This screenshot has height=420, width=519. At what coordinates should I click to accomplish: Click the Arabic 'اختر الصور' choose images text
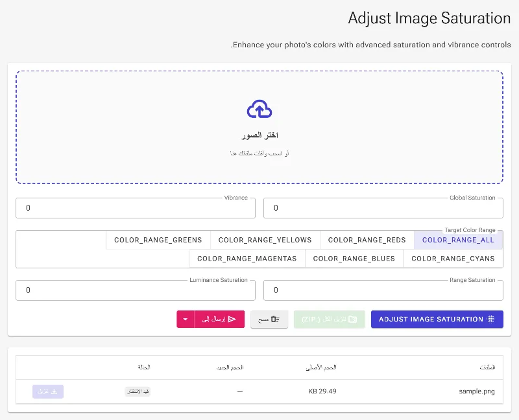[x=259, y=135]
